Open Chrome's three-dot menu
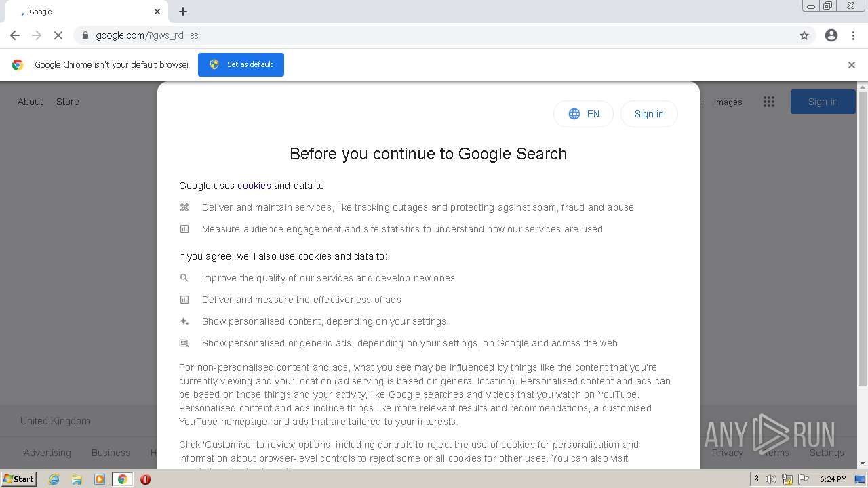 853,35
